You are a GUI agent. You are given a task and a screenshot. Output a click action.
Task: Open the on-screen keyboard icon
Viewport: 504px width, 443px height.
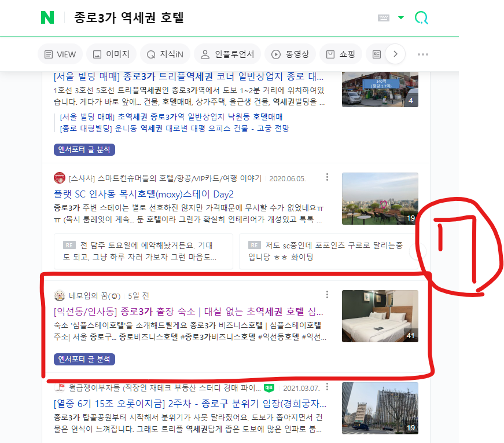point(383,18)
